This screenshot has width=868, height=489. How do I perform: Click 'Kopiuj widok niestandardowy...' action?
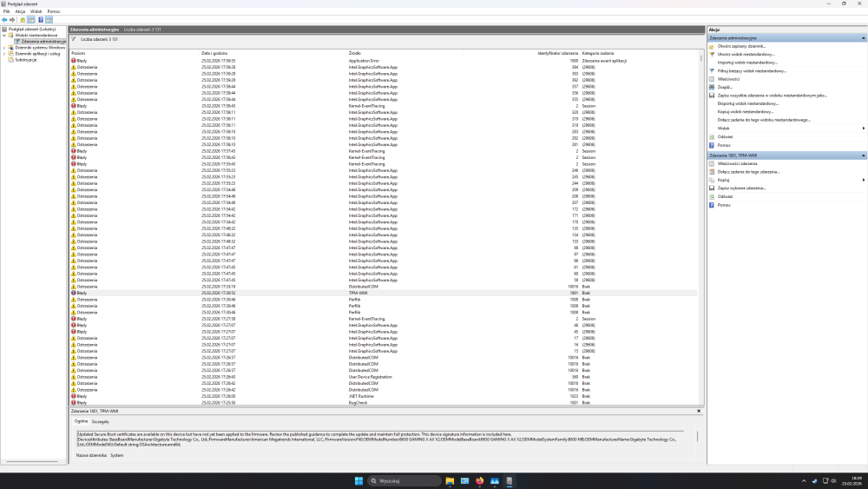point(745,112)
